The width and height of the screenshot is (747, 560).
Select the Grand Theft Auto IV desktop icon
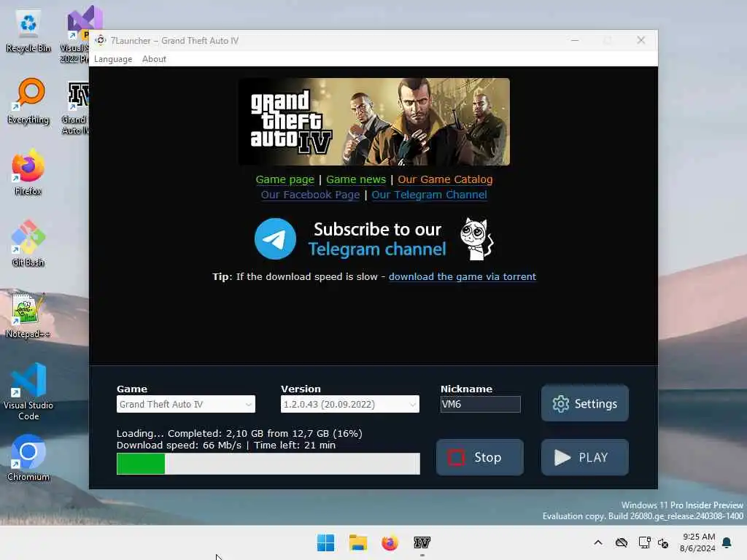coord(76,108)
